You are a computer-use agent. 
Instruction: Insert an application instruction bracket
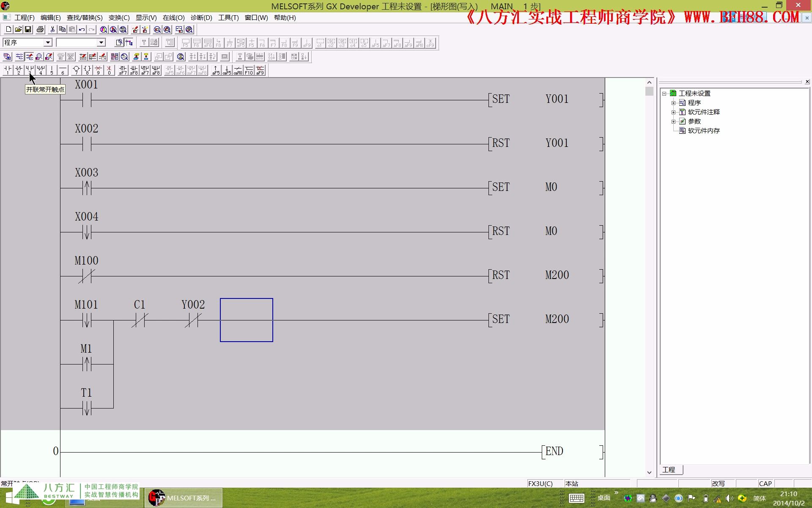[87, 70]
